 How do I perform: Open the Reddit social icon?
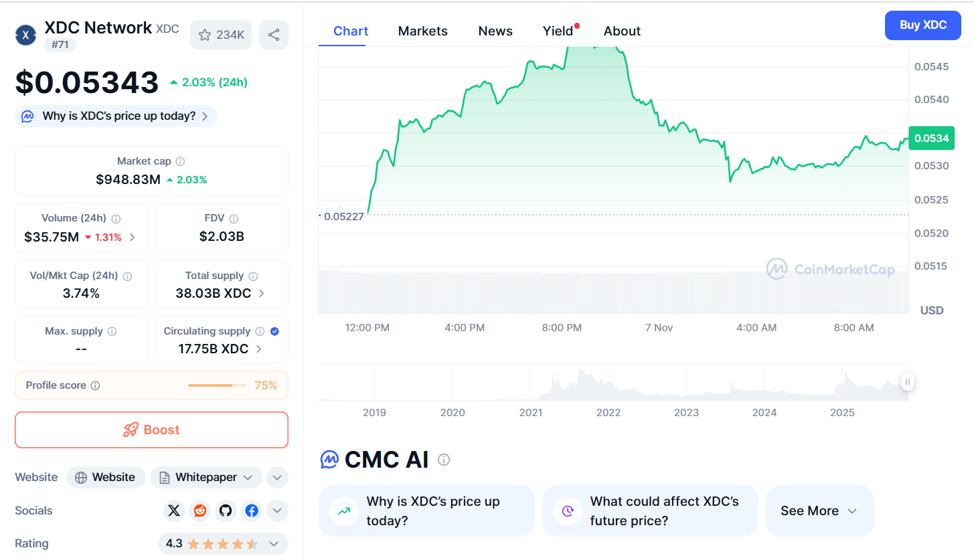pyautogui.click(x=199, y=510)
